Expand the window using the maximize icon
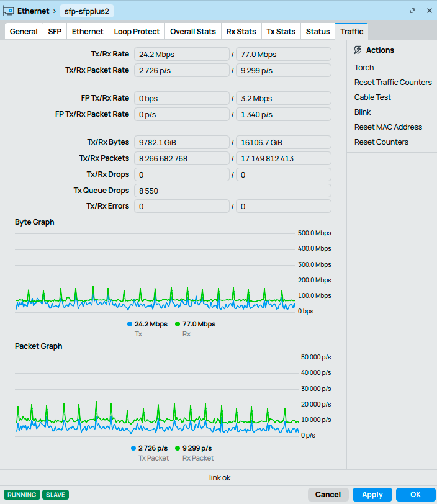The height and width of the screenshot is (504, 437). (412, 11)
